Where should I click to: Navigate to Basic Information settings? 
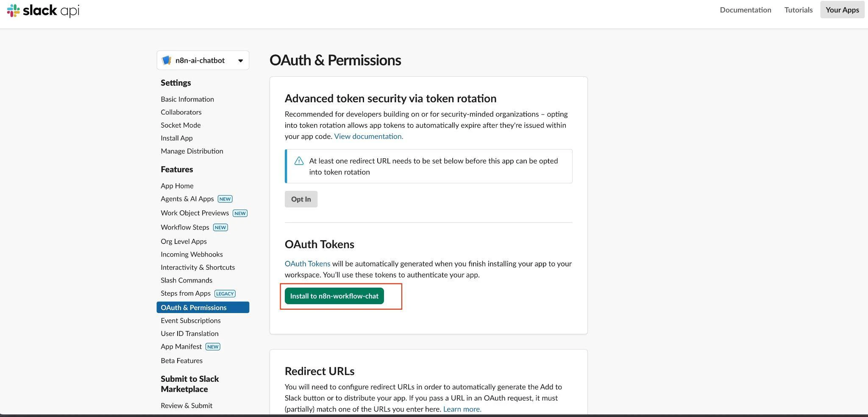point(187,99)
